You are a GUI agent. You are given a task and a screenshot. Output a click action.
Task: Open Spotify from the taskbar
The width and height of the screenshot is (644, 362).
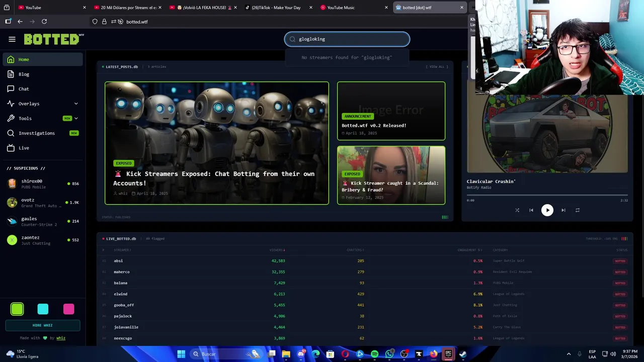click(x=374, y=354)
